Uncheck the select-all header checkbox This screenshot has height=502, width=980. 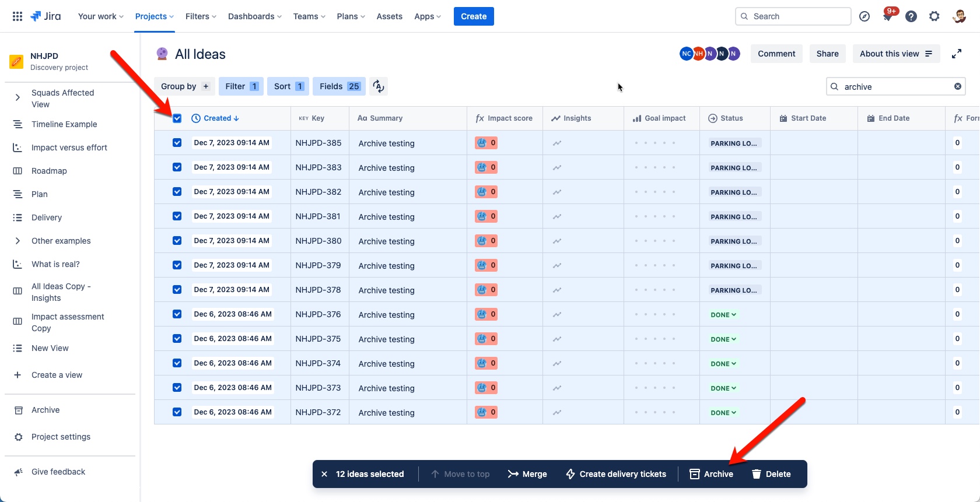tap(177, 118)
